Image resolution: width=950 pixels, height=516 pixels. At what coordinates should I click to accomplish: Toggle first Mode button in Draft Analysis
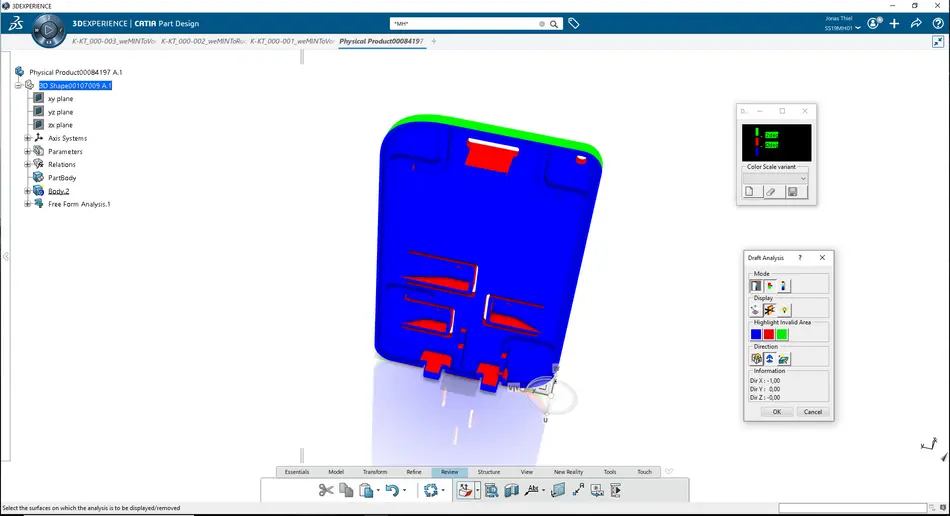tap(756, 286)
